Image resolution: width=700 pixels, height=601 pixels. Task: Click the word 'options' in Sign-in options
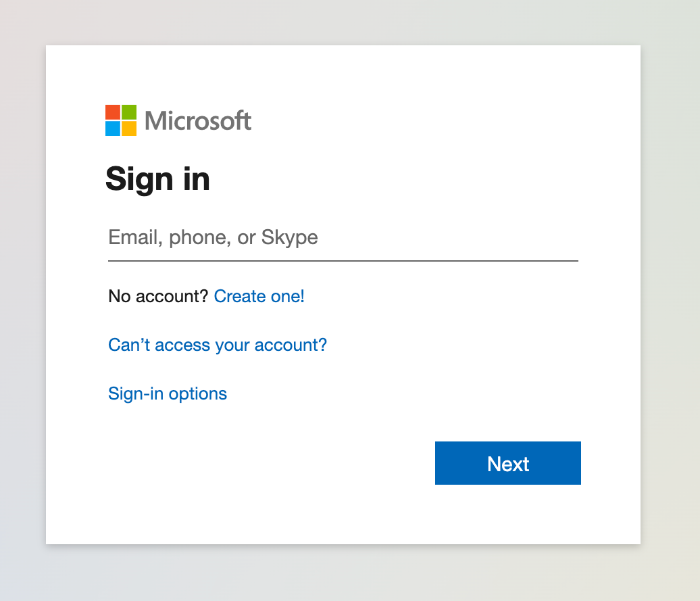[198, 393]
